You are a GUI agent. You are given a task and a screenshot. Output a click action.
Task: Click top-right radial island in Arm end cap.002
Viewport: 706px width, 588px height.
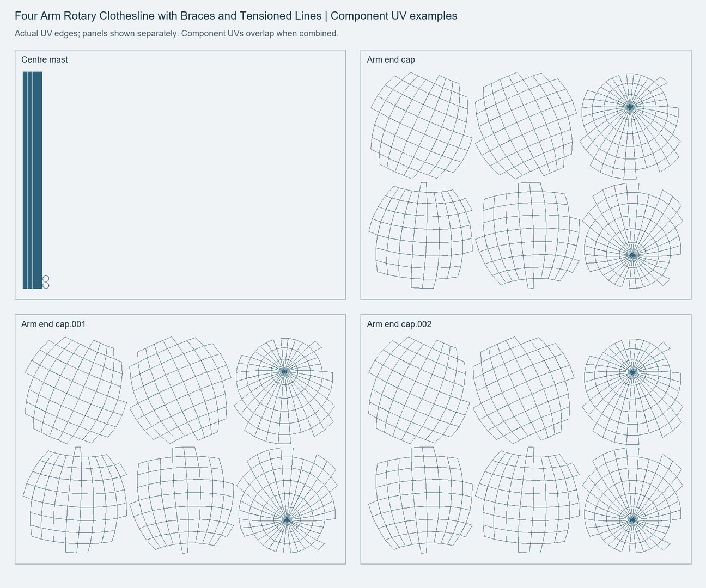pos(632,390)
